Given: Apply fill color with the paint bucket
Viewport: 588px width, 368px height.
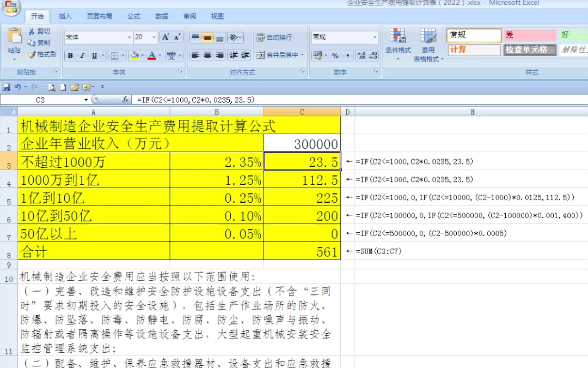Looking at the screenshot, I should pyautogui.click(x=135, y=55).
